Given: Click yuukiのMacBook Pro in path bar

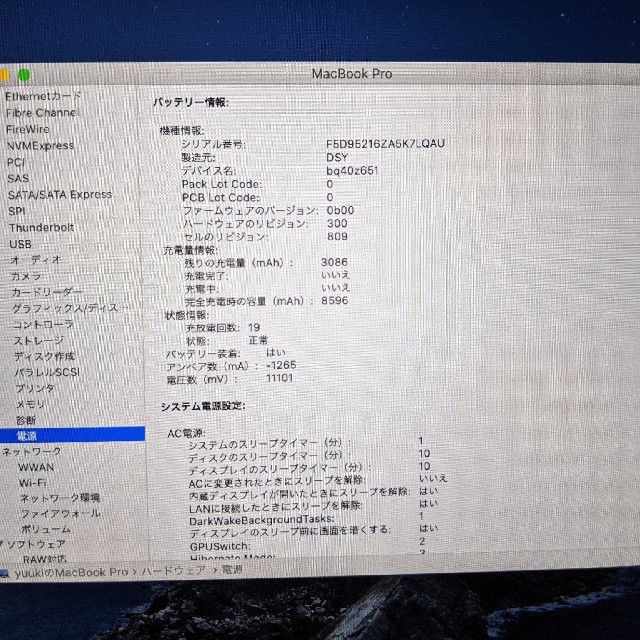Looking at the screenshot, I should tap(71, 573).
